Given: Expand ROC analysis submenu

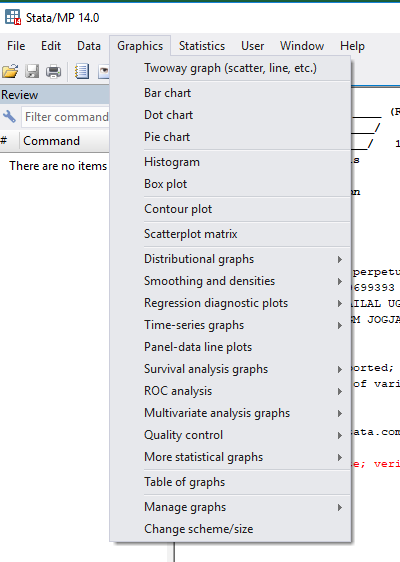Looking at the screenshot, I should coord(230,391).
